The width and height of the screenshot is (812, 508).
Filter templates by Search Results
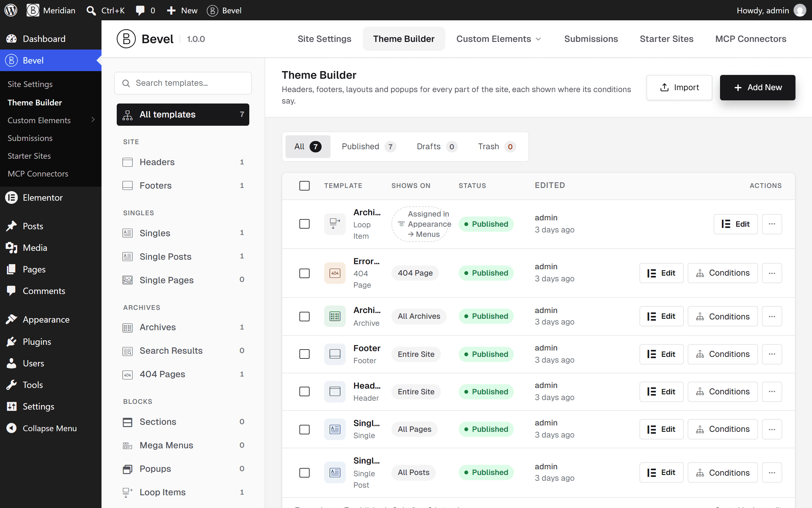pyautogui.click(x=183, y=351)
